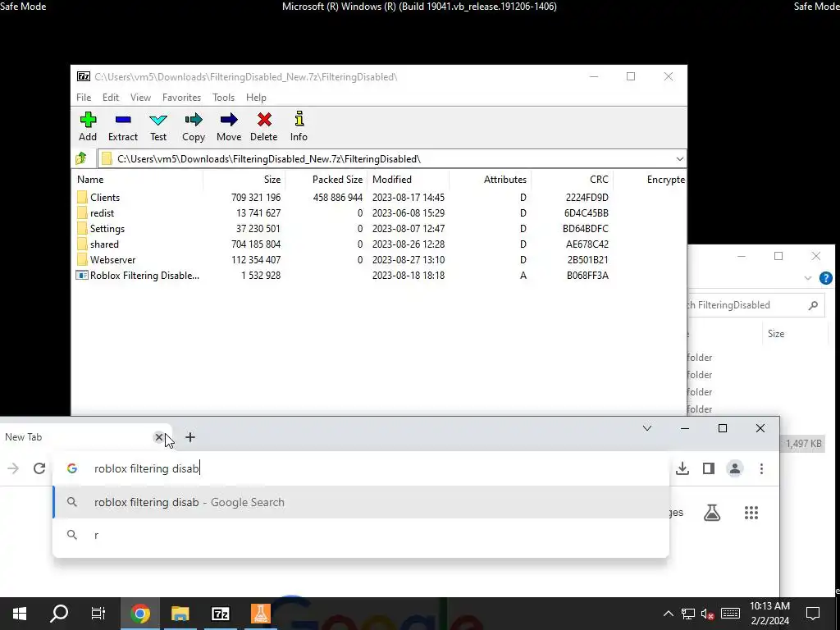Open the Info tool in 7-Zip
This screenshot has height=630, width=840.
pyautogui.click(x=299, y=126)
